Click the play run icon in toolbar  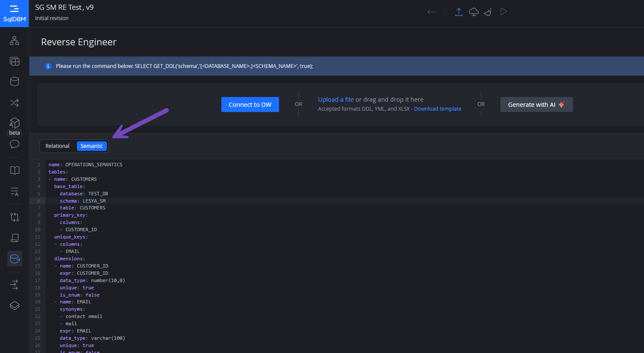tap(503, 12)
